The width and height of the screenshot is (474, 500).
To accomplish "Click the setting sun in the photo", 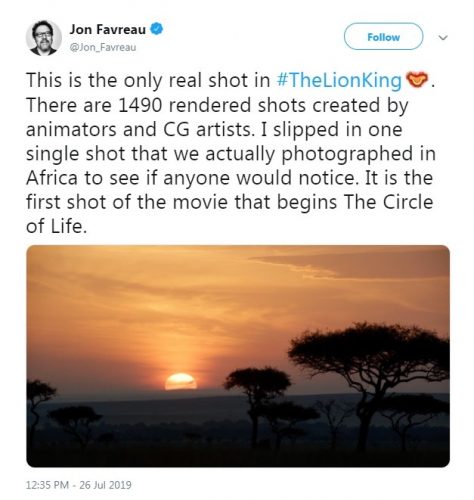I will click(x=181, y=382).
